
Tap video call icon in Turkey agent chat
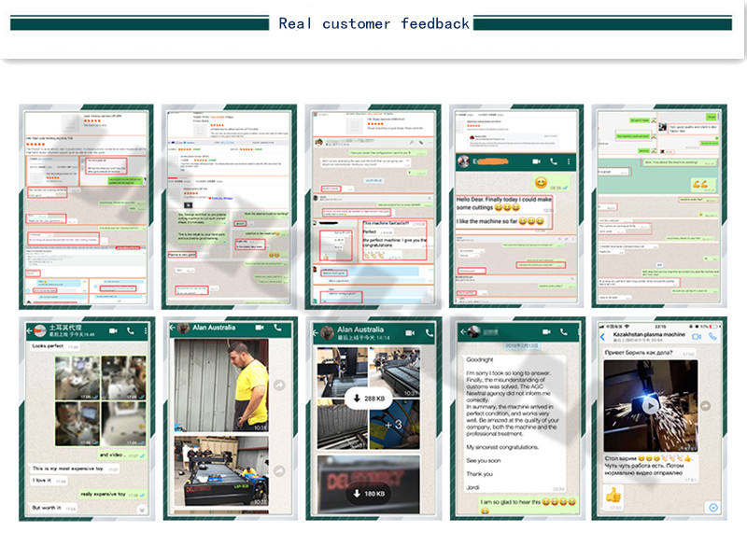point(113,330)
